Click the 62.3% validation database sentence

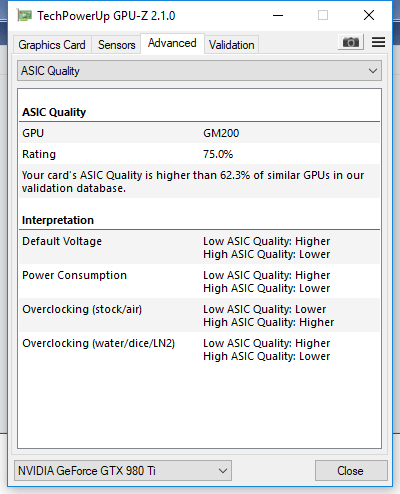pyautogui.click(x=193, y=181)
